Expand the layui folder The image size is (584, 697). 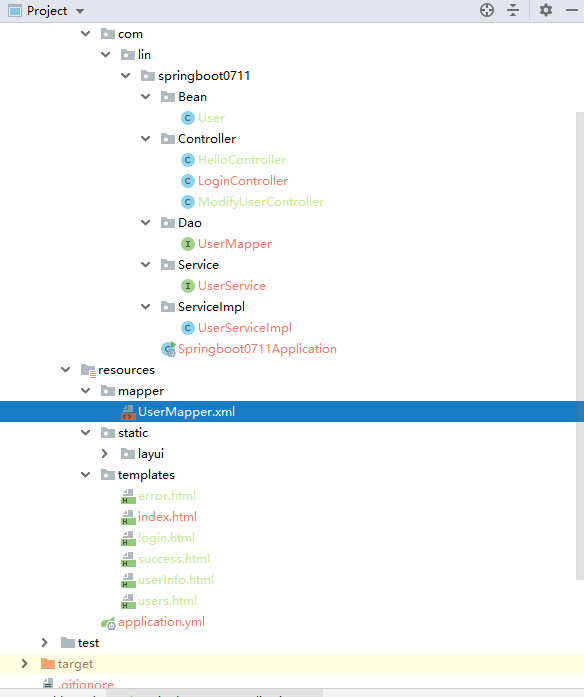coord(105,453)
